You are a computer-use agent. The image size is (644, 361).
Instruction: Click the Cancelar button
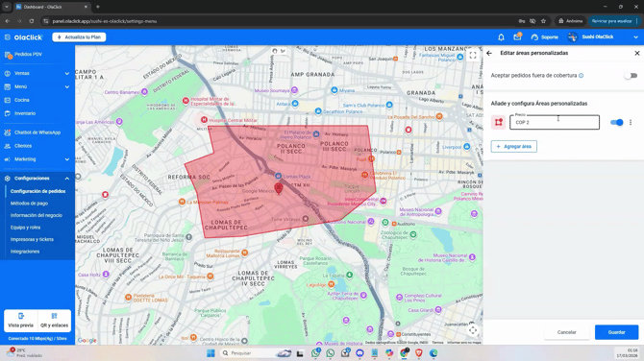[x=567, y=332]
